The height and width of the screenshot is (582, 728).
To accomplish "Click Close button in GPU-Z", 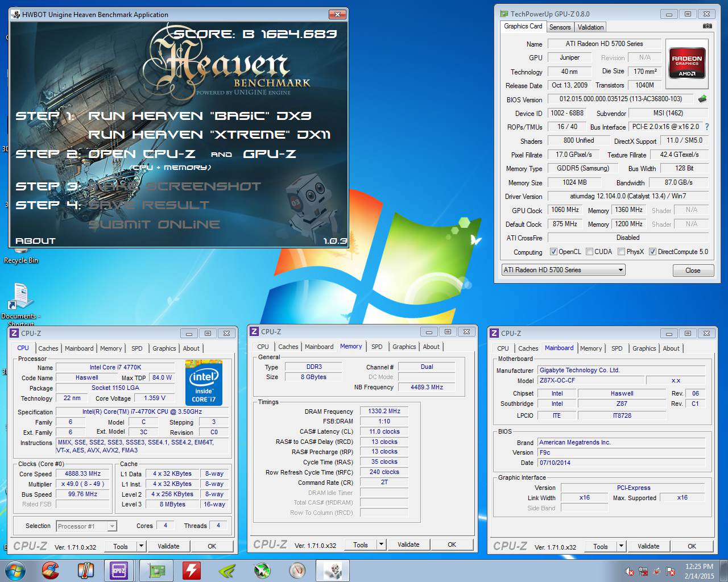I will [693, 271].
